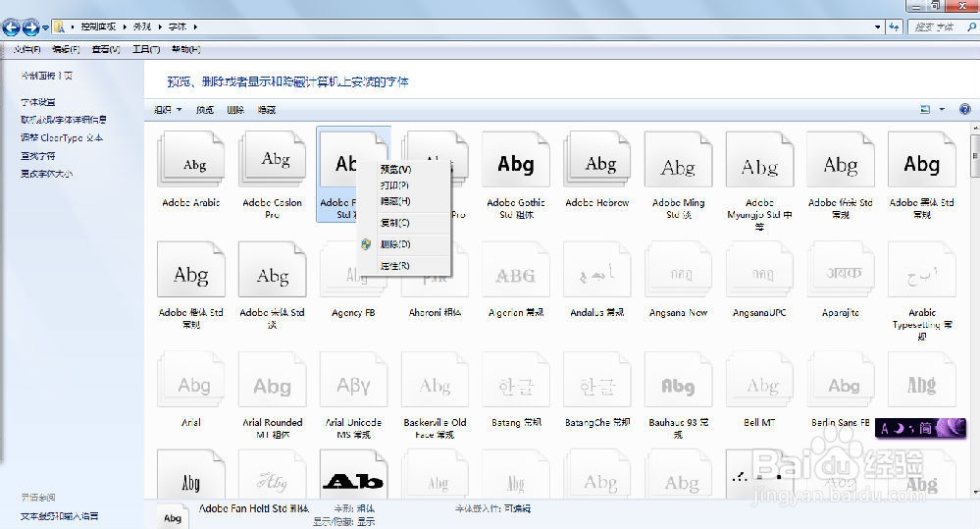Open the 工具(T) menu

click(x=145, y=49)
